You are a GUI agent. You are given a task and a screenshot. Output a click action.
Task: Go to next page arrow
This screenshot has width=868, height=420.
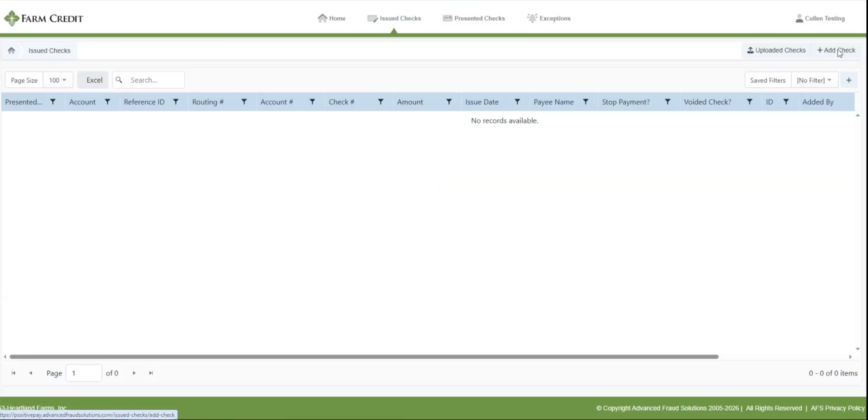tap(134, 373)
